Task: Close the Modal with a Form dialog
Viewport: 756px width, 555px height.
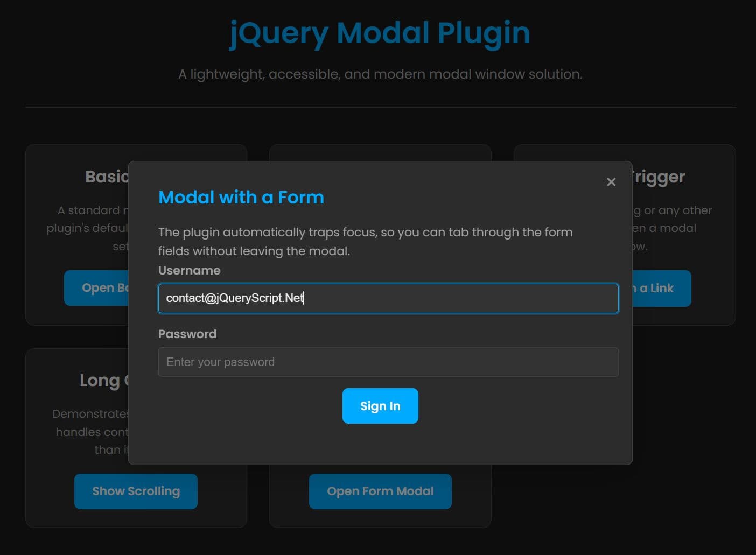Action: tap(611, 182)
